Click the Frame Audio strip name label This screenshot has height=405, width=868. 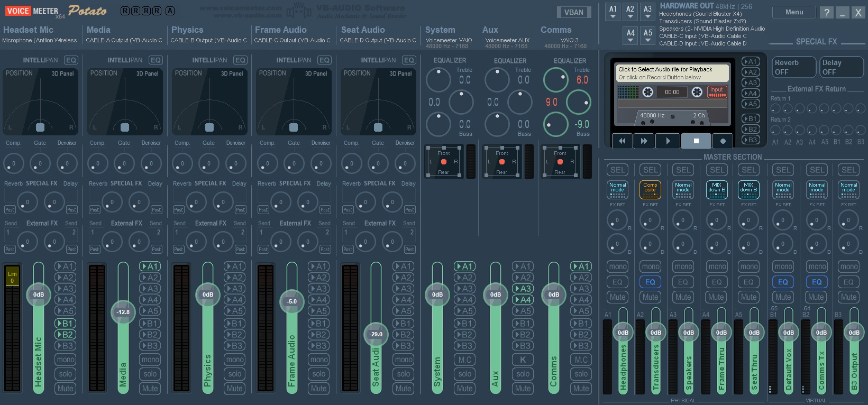pos(280,30)
